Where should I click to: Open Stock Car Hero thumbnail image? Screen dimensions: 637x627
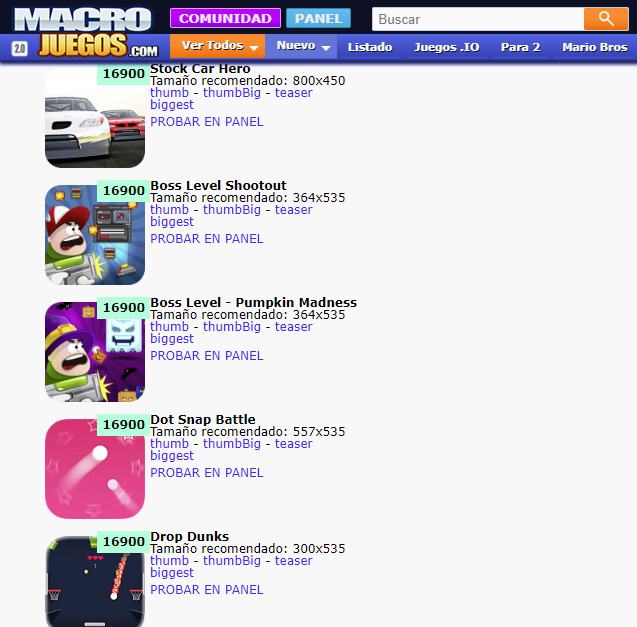pos(95,118)
